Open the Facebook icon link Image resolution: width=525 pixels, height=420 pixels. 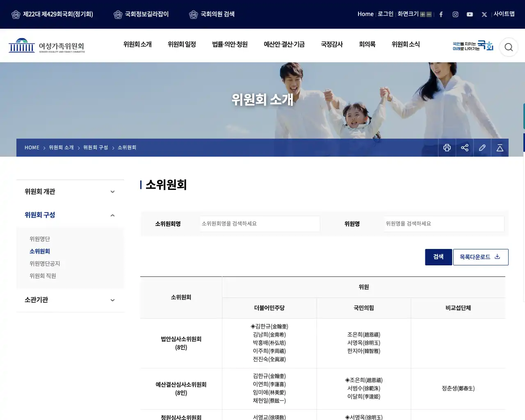tap(441, 14)
